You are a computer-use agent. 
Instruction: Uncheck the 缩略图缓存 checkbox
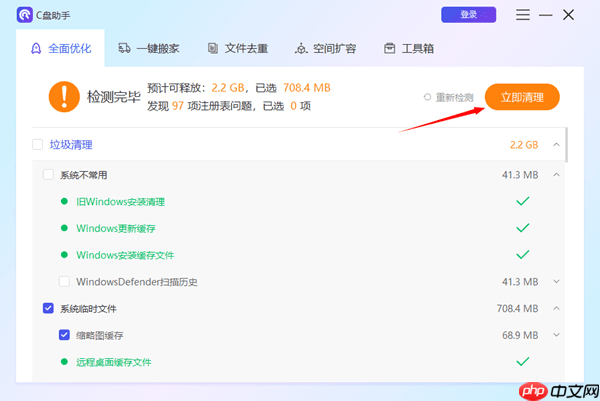point(64,335)
